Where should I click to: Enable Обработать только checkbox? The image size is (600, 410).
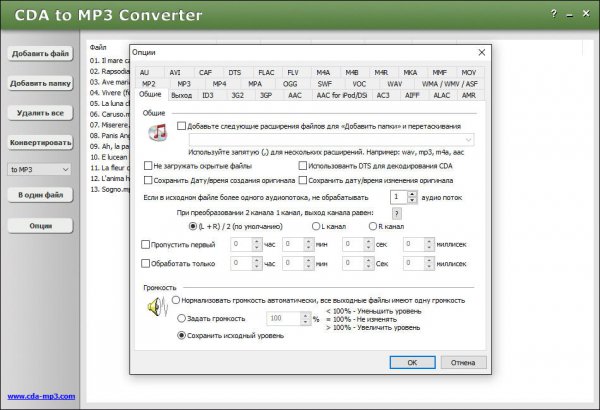[145, 263]
